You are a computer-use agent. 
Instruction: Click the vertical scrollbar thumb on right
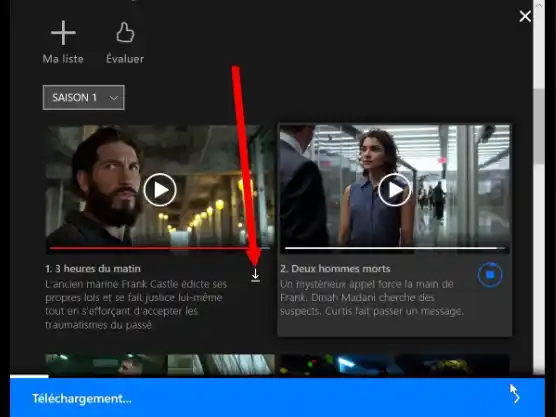coord(539,127)
